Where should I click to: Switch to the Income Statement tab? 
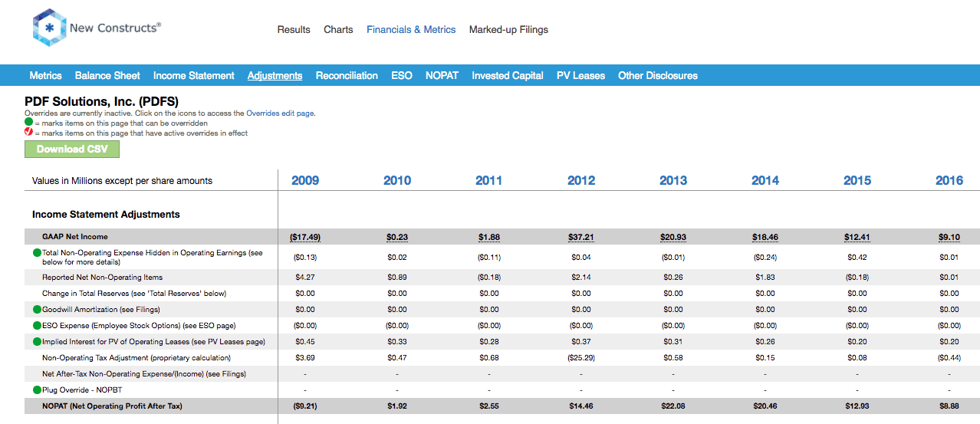(194, 75)
